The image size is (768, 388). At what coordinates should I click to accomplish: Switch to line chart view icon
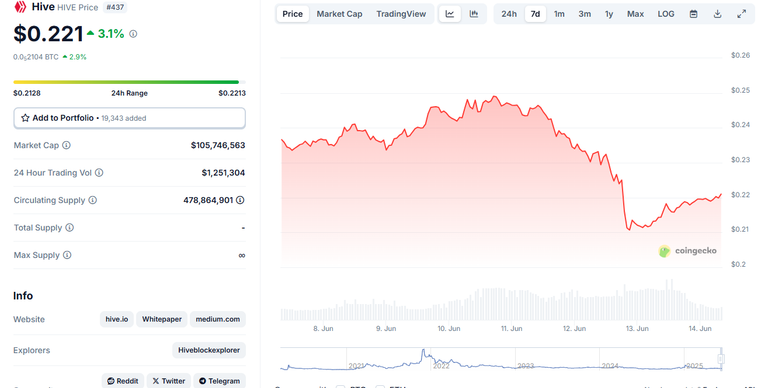click(x=450, y=14)
